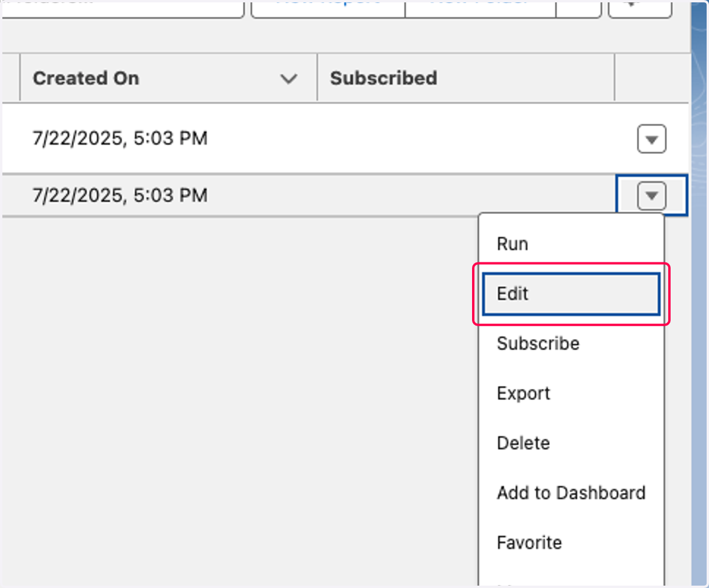The image size is (709, 588).
Task: Select second row's 7/22/2025 date cell
Action: pyautogui.click(x=120, y=195)
